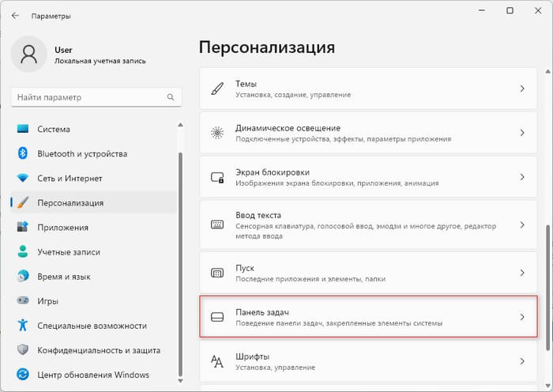Open Ввод текста via its chevron

point(522,224)
